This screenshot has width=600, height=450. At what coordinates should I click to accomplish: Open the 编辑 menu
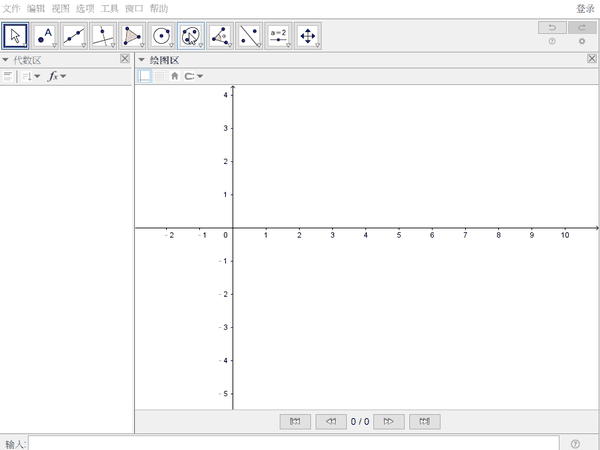[x=36, y=8]
